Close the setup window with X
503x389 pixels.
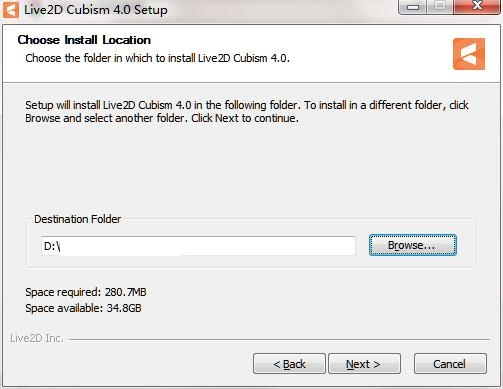click(478, 6)
